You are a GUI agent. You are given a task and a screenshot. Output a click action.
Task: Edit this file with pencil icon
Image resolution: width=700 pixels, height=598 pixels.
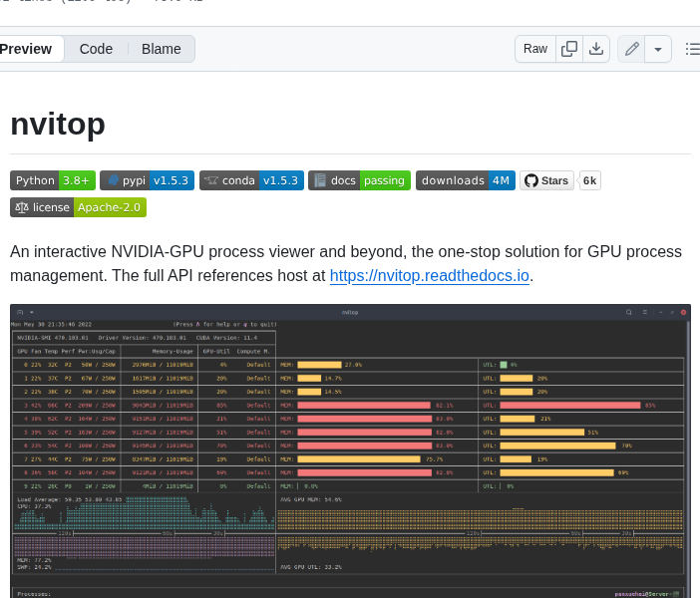point(631,49)
